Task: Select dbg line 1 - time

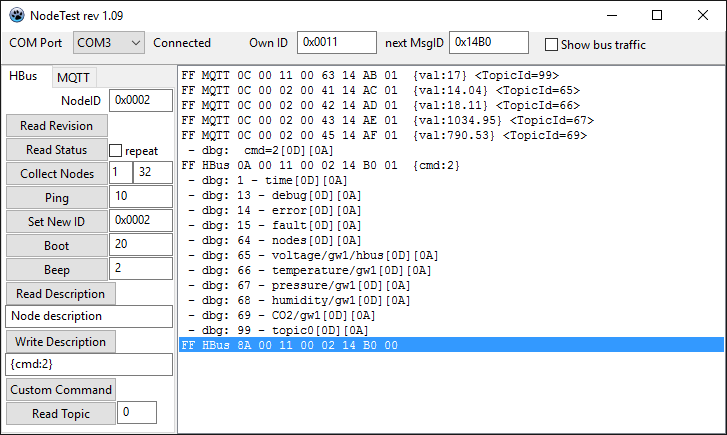Action: pos(451,180)
